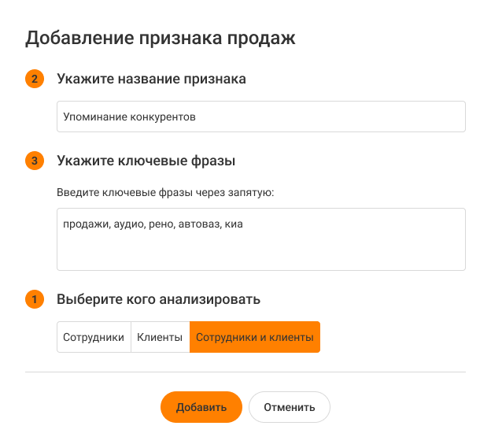
Task: Cancel with the Отменить button
Action: [x=289, y=407]
